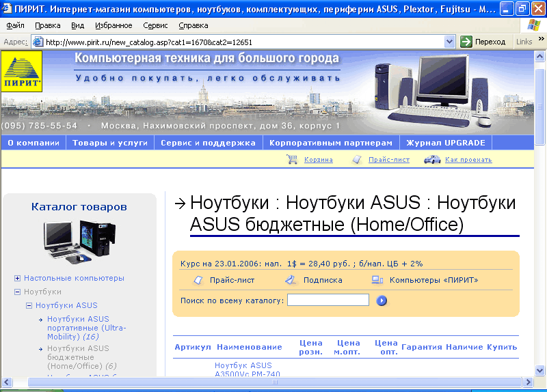Open the Правка menu
This screenshot has height=392, width=547.
click(x=48, y=25)
